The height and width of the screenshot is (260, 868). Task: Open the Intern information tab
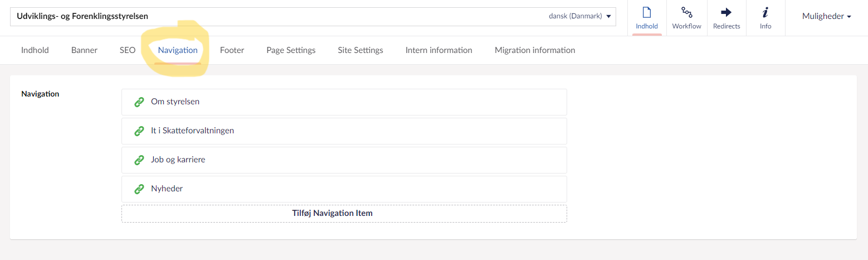(438, 50)
